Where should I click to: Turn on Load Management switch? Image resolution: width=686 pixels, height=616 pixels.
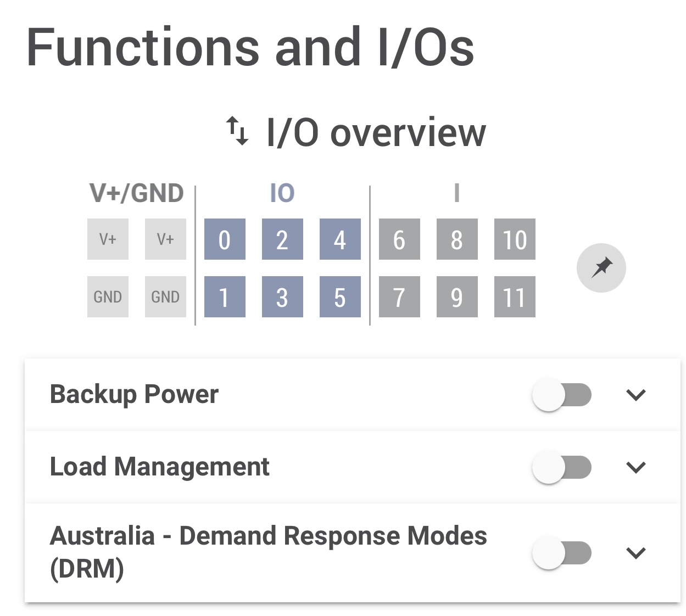(561, 467)
